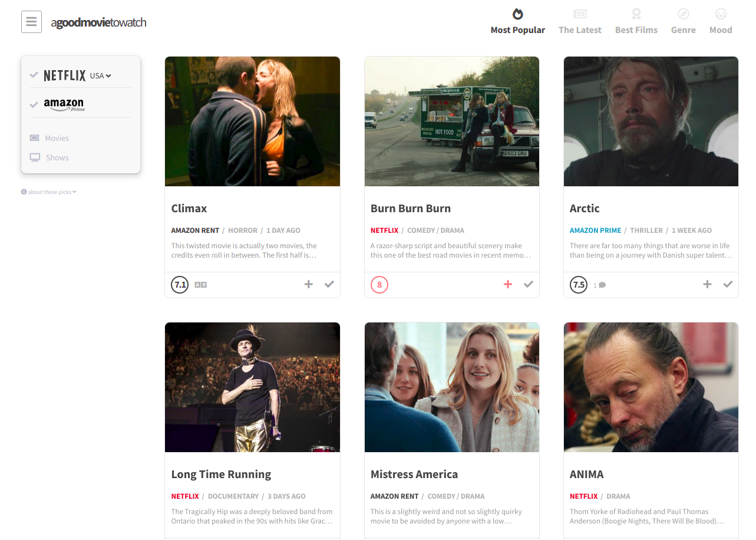The height and width of the screenshot is (540, 756).
Task: Click the 8 rating circle on Burn Burn Burn
Action: pos(379,285)
